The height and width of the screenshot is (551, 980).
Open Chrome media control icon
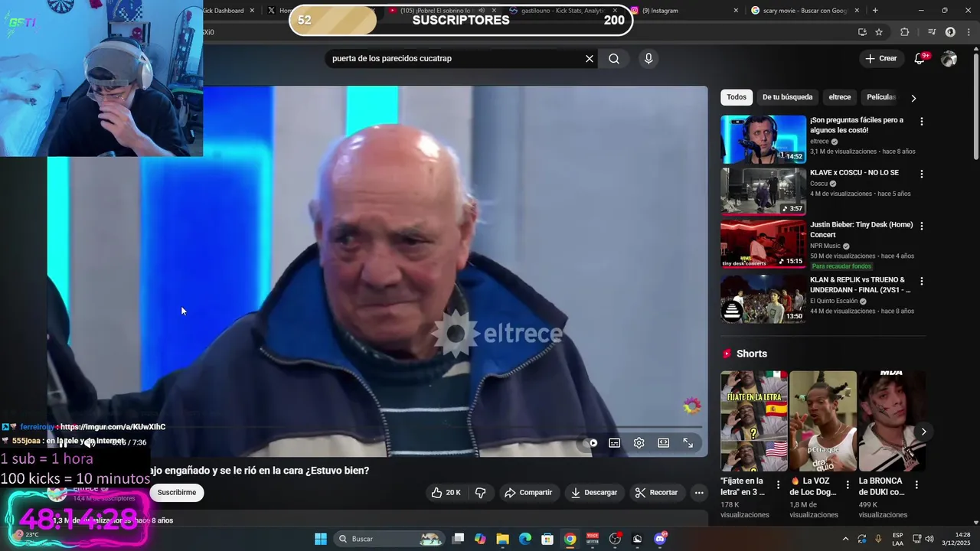[932, 32]
